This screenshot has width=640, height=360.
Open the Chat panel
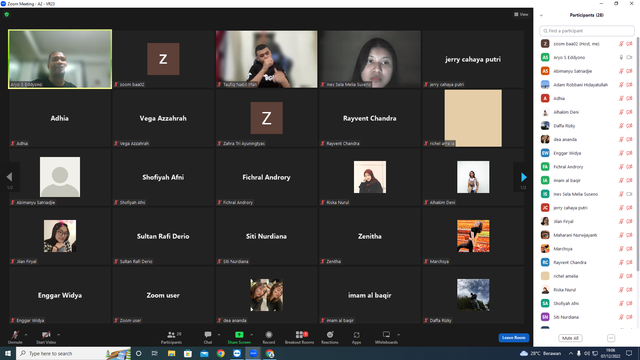[x=208, y=335]
